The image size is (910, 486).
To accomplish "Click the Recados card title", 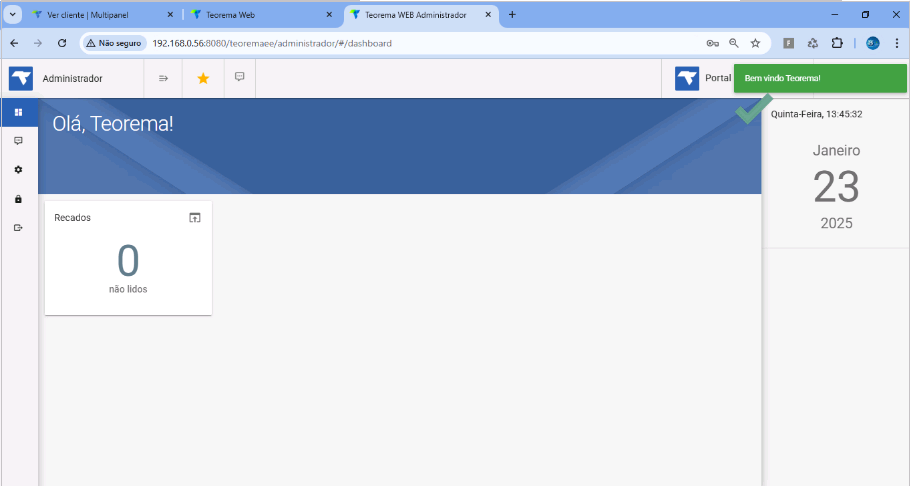I will [73, 218].
